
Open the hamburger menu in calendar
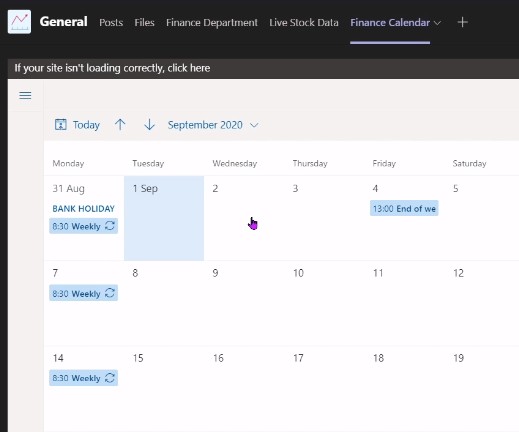click(25, 96)
